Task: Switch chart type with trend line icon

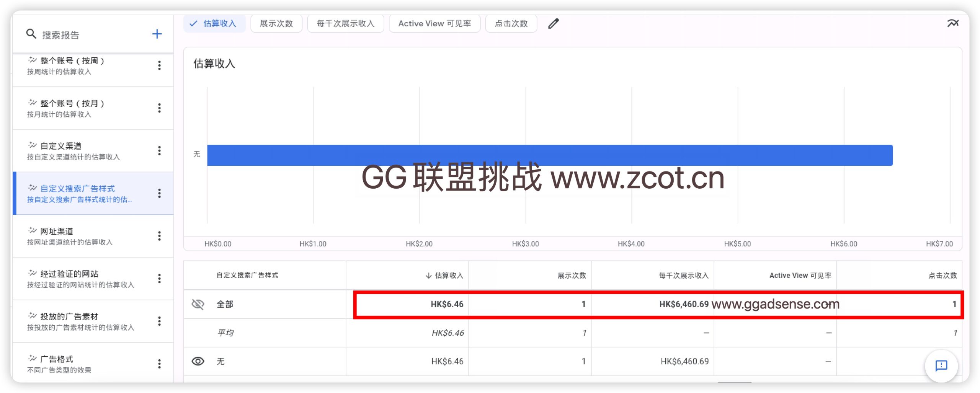Action: pos(953,24)
